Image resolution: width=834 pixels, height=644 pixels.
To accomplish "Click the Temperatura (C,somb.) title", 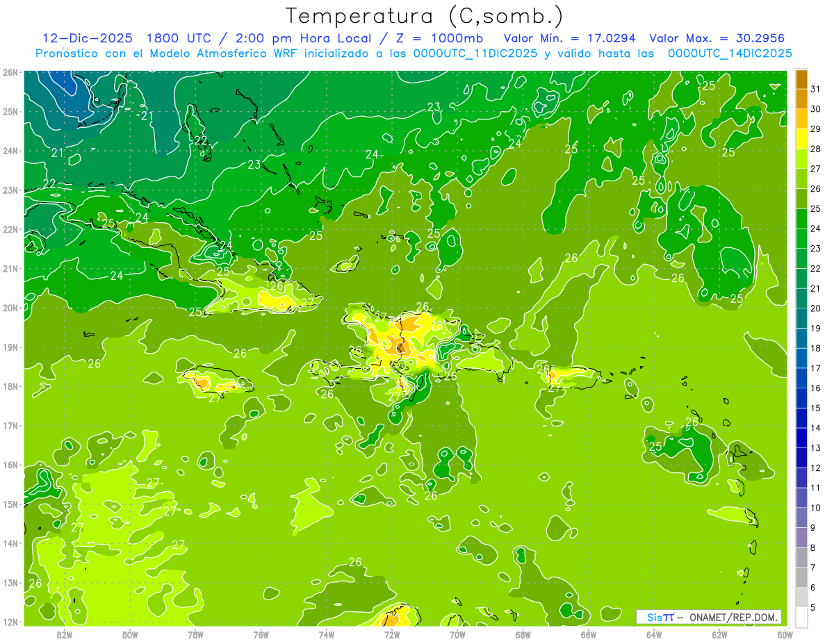I will coord(424,16).
